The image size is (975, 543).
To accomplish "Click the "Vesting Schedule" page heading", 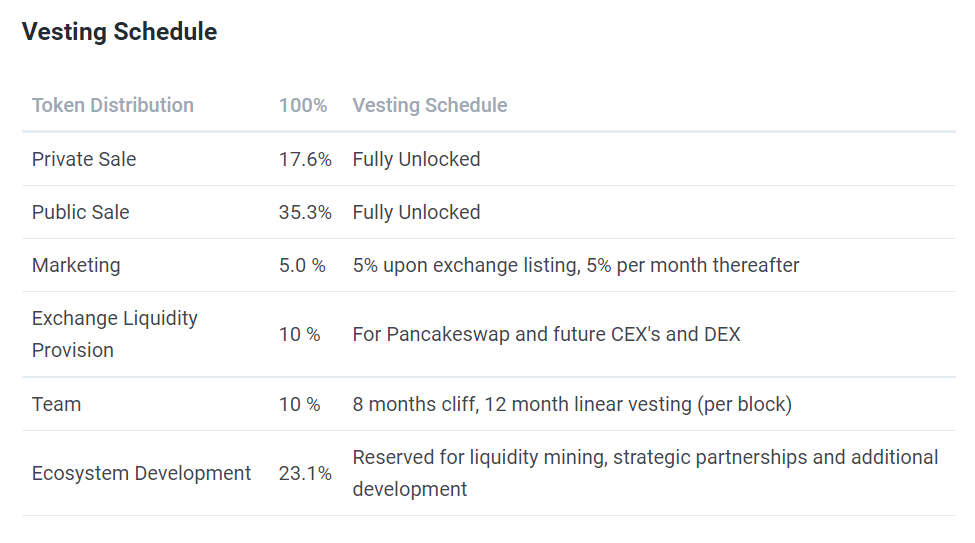I will coord(119,32).
